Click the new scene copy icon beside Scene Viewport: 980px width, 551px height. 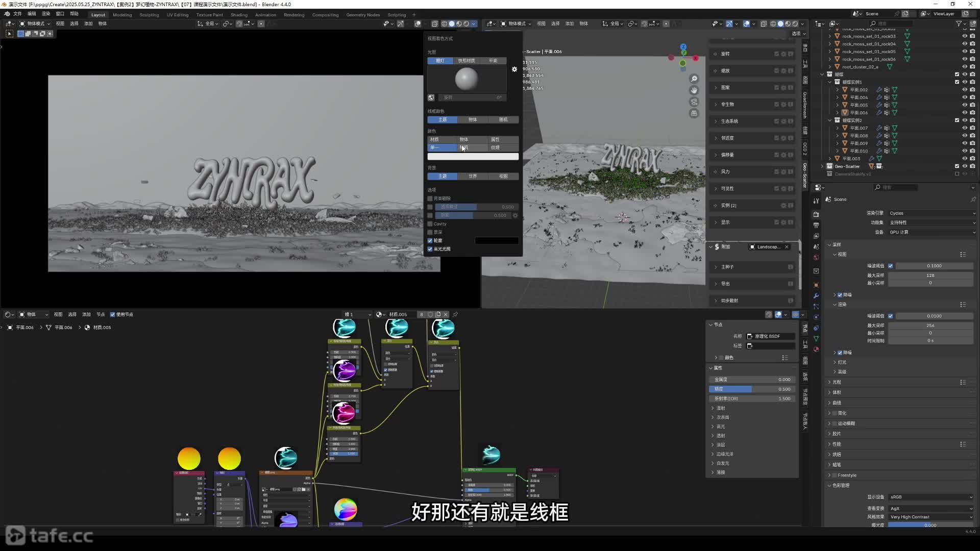click(905, 14)
